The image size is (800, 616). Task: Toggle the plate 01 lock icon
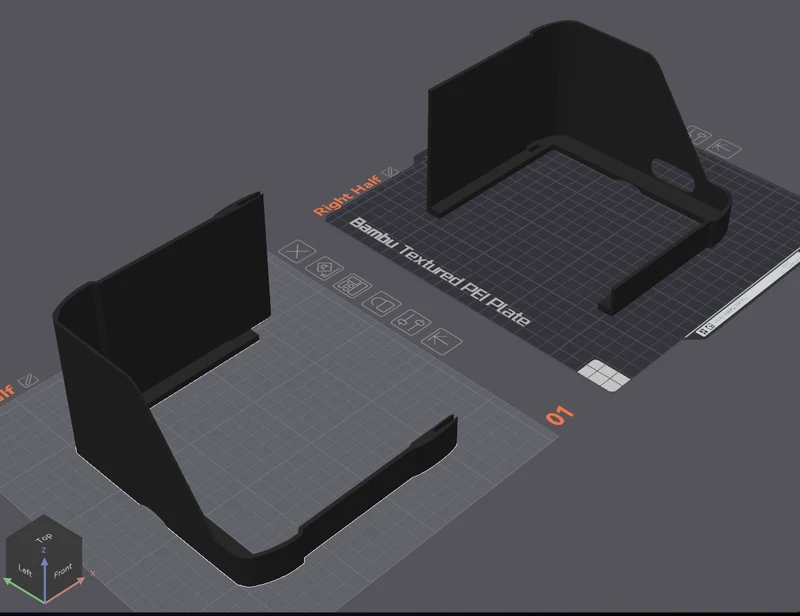tap(381, 304)
